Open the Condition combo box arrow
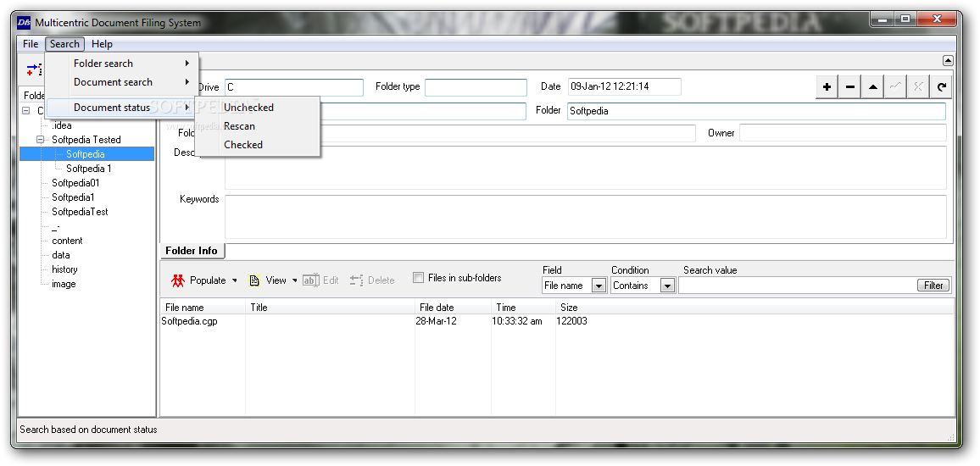 [x=667, y=286]
